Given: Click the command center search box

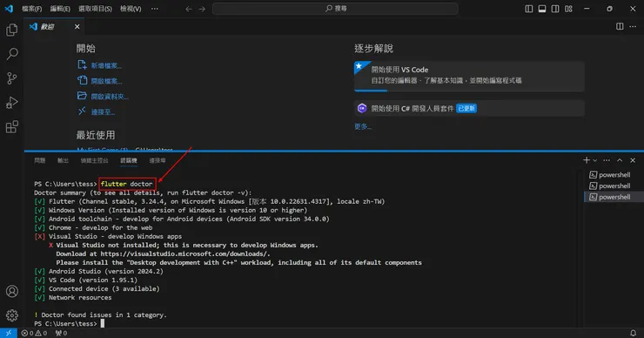Looking at the screenshot, I should (335, 9).
